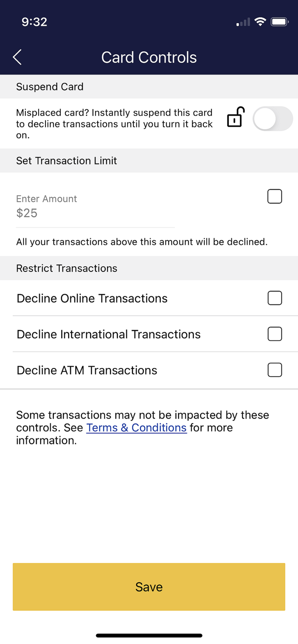Image resolution: width=298 pixels, height=644 pixels.
Task: Expand the Suspend Card section header
Action: pyautogui.click(x=49, y=87)
